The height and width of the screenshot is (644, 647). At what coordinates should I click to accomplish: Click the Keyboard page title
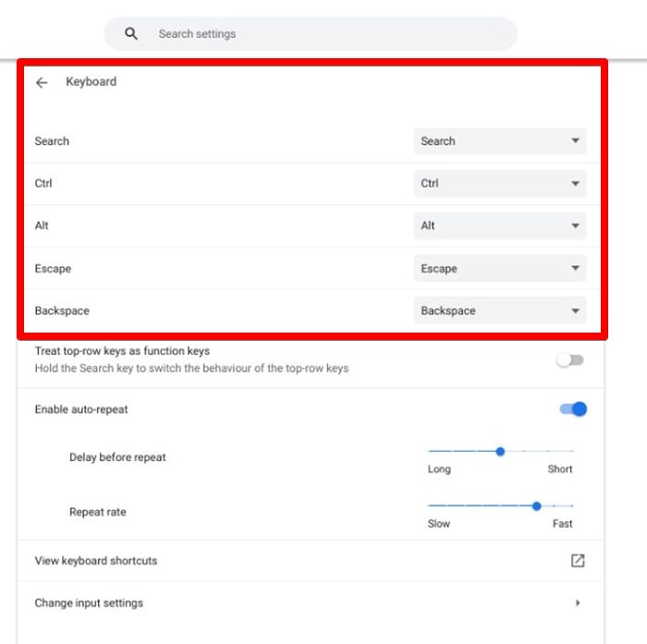[92, 81]
